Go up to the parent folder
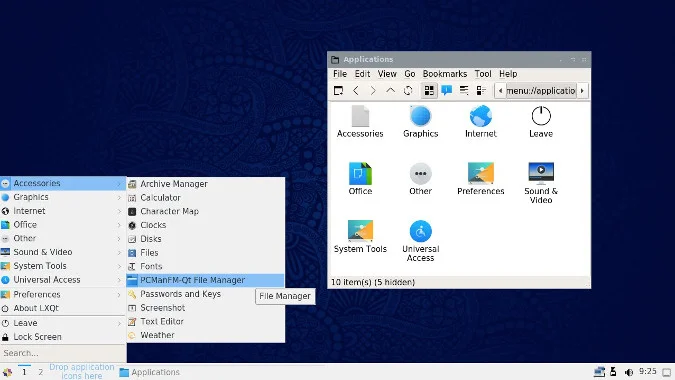 click(x=390, y=90)
